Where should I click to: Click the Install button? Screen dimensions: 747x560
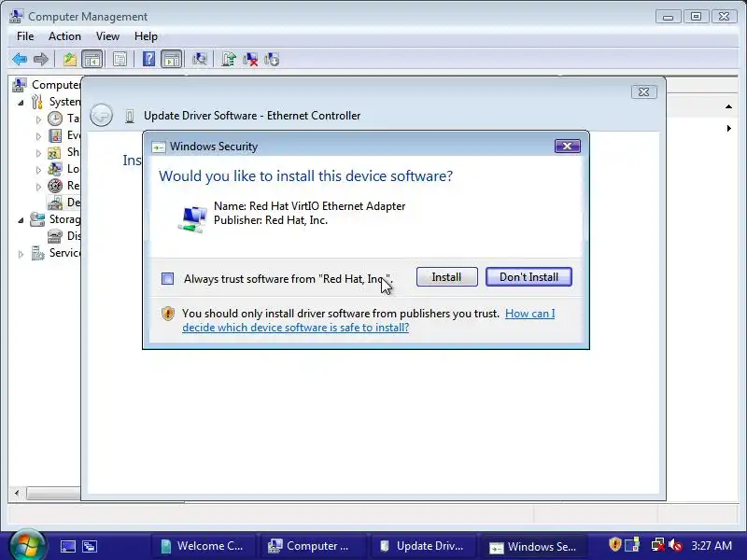pyautogui.click(x=447, y=276)
